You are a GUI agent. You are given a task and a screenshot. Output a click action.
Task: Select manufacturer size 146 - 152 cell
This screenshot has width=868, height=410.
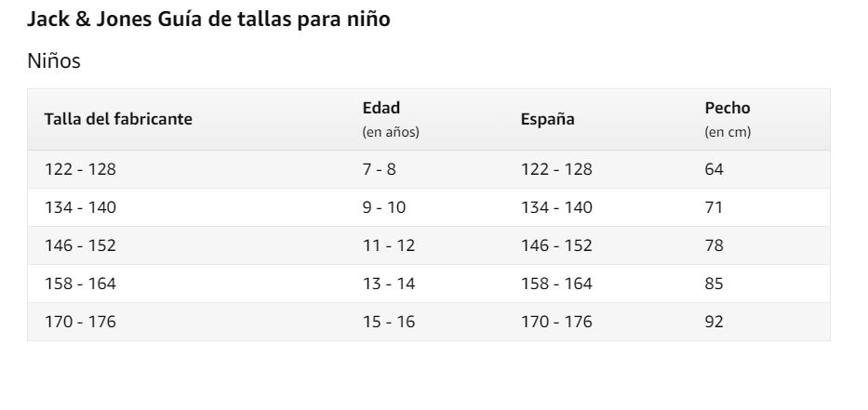pyautogui.click(x=80, y=245)
